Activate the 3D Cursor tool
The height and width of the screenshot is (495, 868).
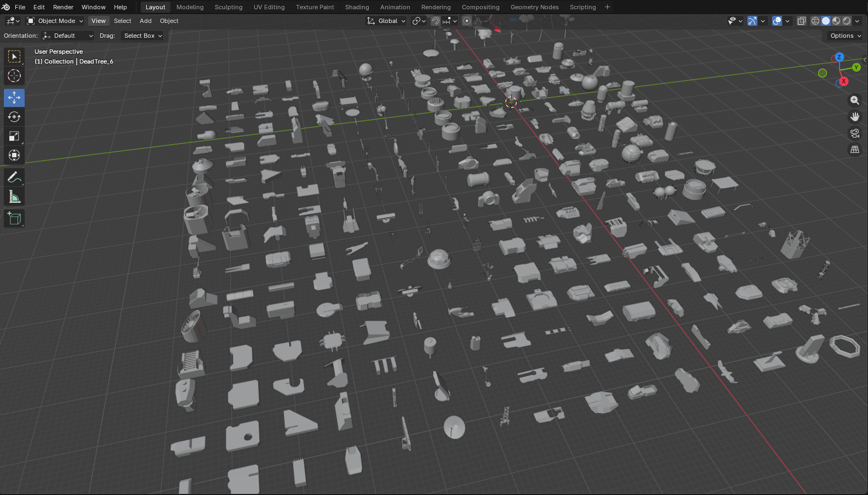tap(14, 76)
